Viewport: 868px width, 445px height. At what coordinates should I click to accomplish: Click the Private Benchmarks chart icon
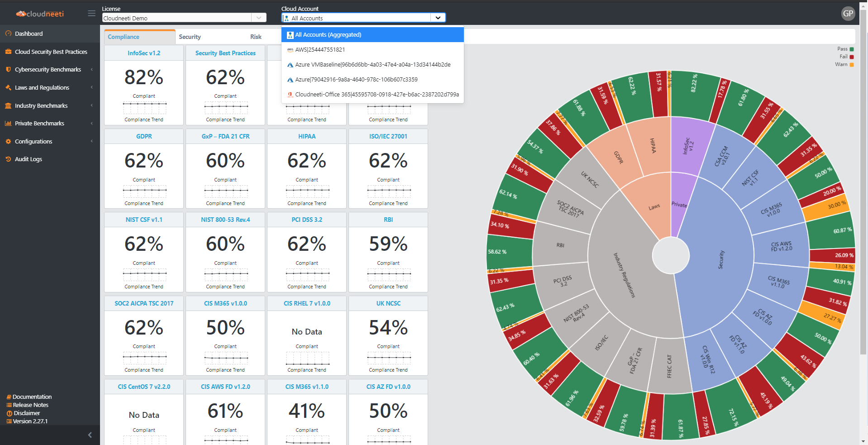8,123
